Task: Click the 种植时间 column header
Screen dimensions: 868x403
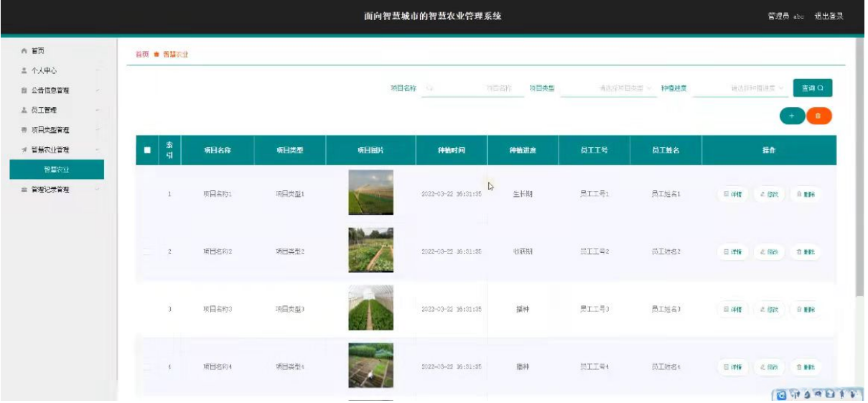Action: (452, 151)
